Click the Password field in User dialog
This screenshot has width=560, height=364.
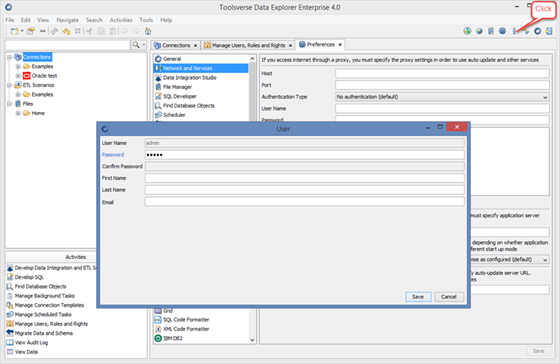point(305,155)
